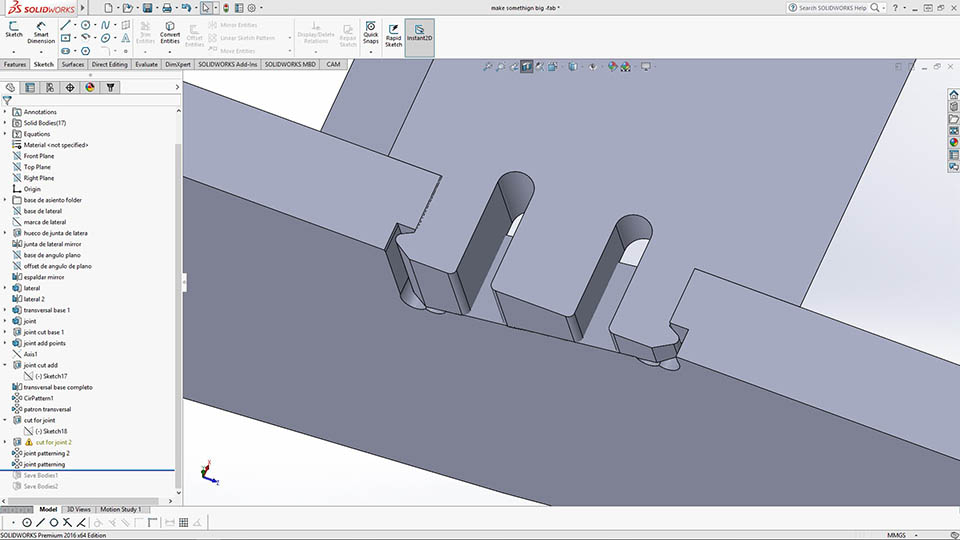Open the Motion Study 1 tab
The image size is (960, 540).
tap(121, 509)
